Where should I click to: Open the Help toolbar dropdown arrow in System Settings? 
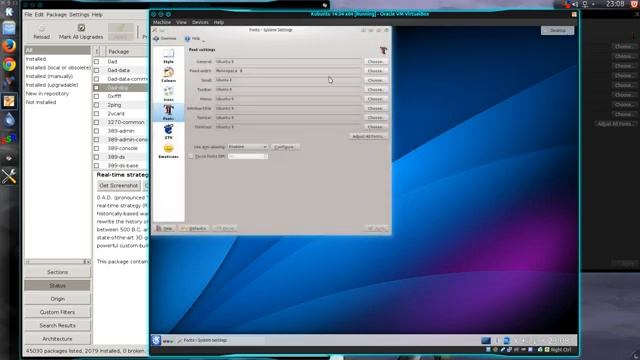pyautogui.click(x=203, y=40)
